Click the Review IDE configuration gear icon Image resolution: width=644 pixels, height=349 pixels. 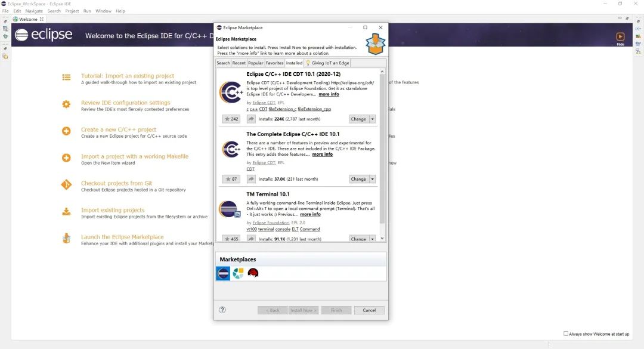tap(66, 104)
